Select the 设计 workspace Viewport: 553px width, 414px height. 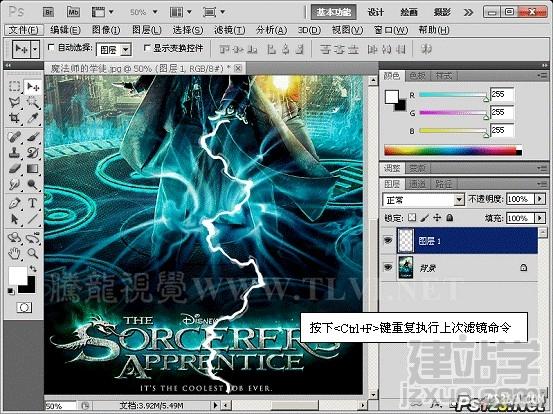click(376, 12)
